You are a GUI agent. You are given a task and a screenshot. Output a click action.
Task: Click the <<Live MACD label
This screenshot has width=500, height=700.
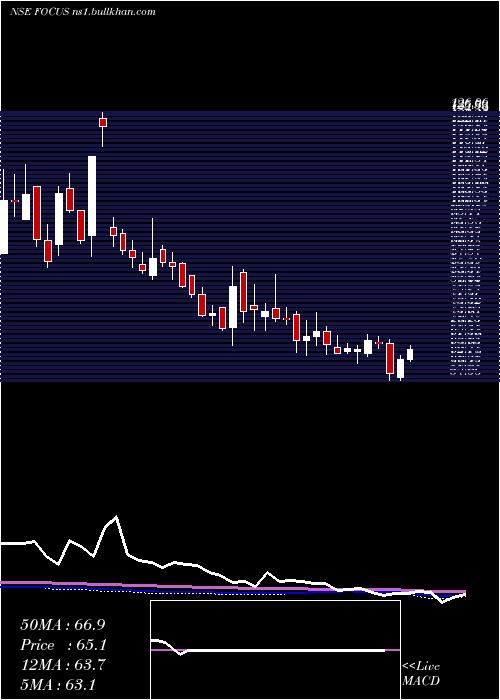coord(421,674)
